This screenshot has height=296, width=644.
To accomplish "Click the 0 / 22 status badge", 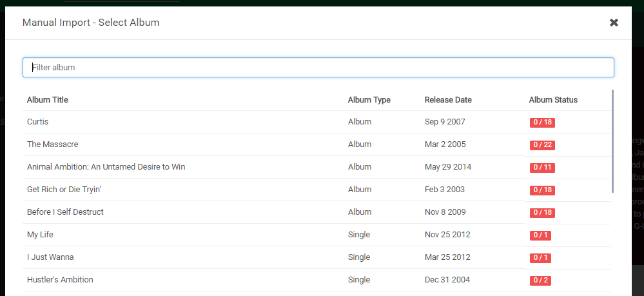I will (542, 145).
